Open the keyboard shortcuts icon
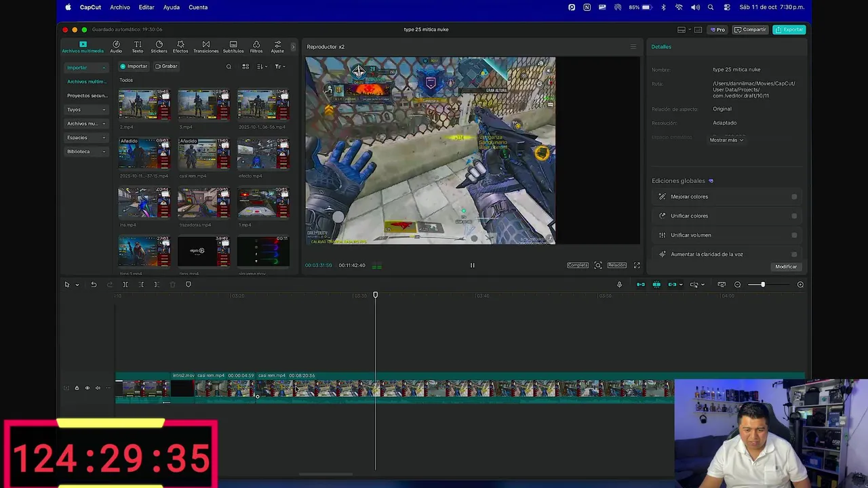The width and height of the screenshot is (868, 488). [x=698, y=30]
